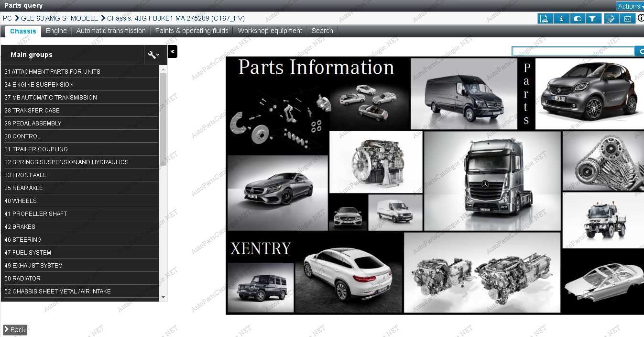Click the Back button

[x=15, y=329]
